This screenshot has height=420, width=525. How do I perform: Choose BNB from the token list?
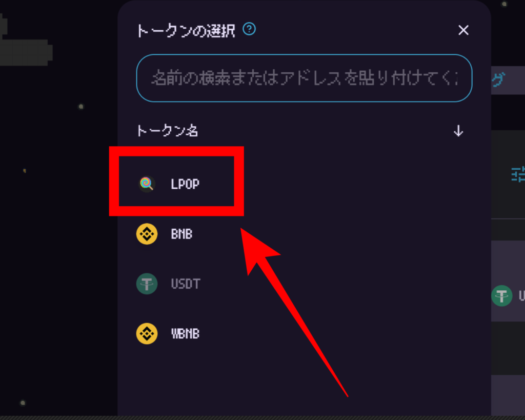tap(182, 234)
